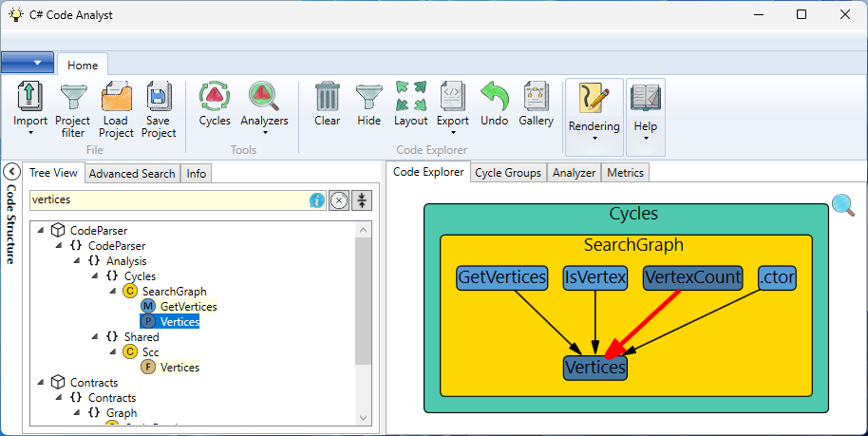Click the vertices search input field
The height and width of the screenshot is (436, 868).
[166, 200]
